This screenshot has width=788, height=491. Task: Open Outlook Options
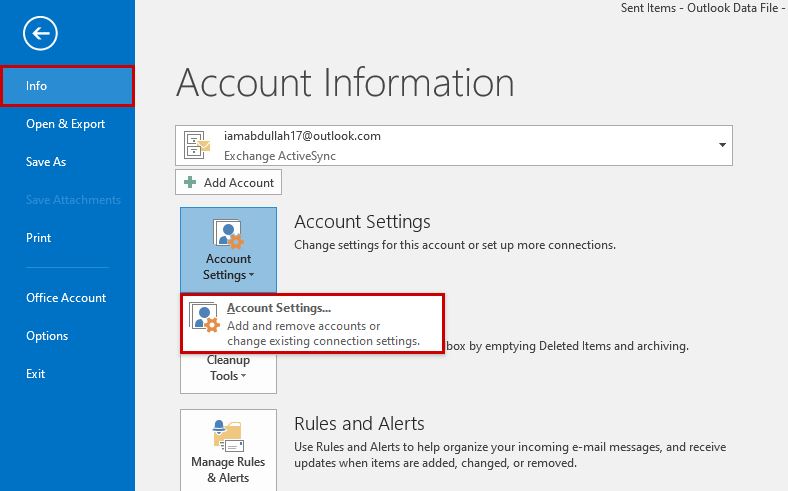pyautogui.click(x=47, y=336)
